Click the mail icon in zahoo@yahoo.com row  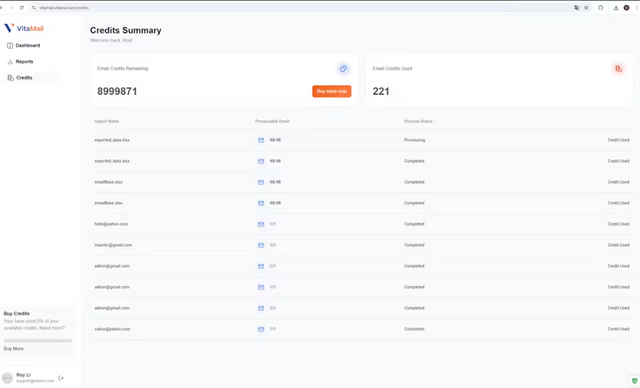click(x=261, y=329)
